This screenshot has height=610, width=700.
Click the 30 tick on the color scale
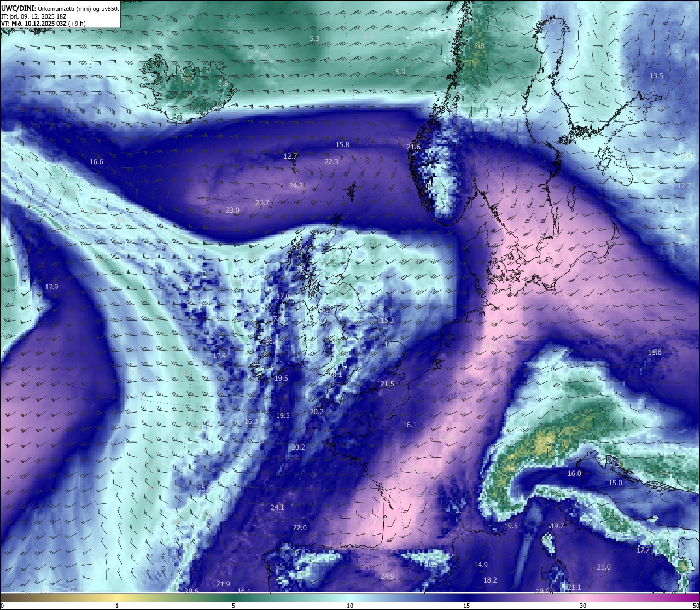tap(583, 605)
